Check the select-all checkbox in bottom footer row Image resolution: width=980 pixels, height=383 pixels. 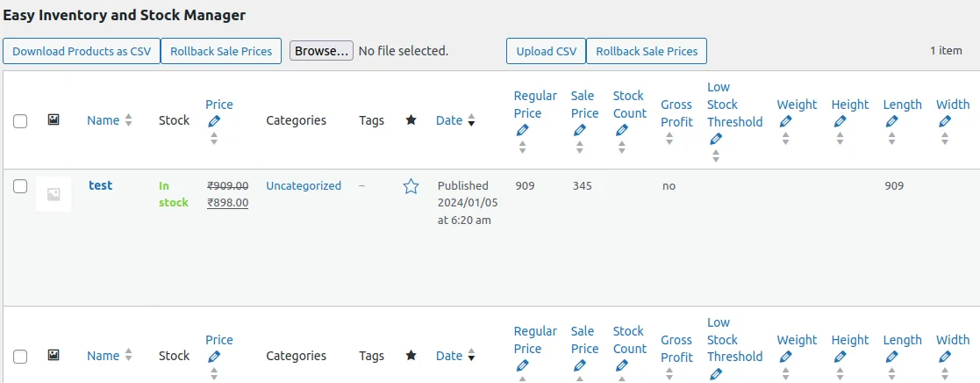pos(20,357)
